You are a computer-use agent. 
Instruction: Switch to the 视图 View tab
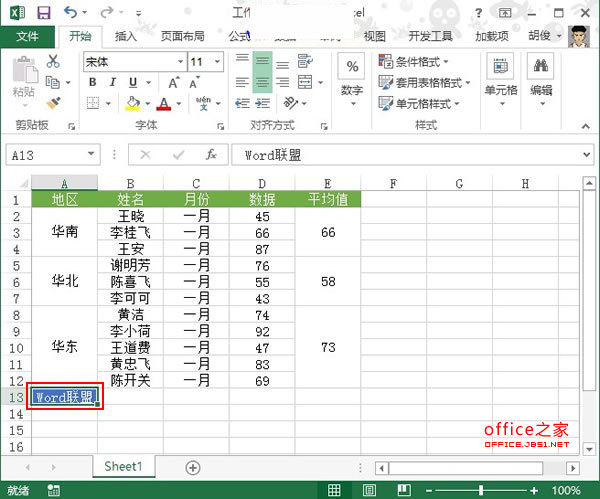(374, 36)
